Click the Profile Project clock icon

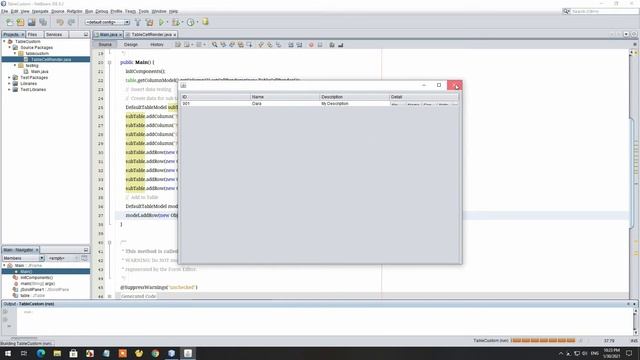point(191,22)
